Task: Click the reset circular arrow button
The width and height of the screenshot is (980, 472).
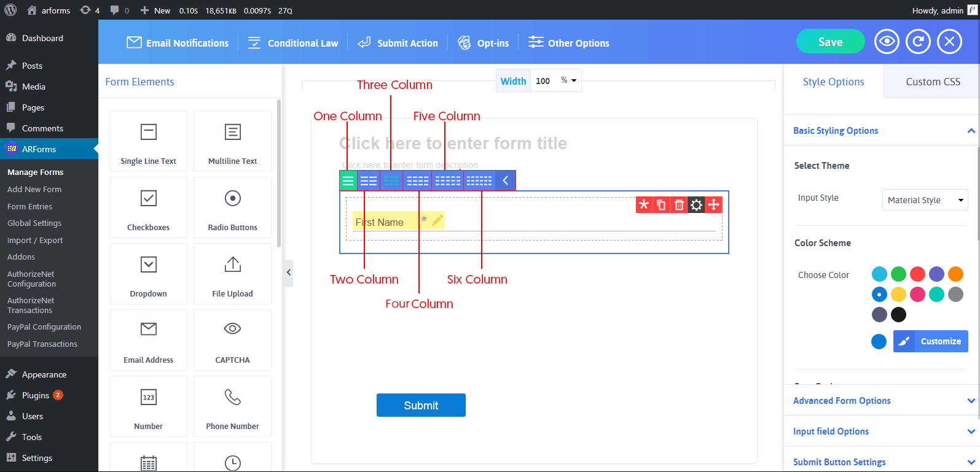Action: (x=918, y=42)
